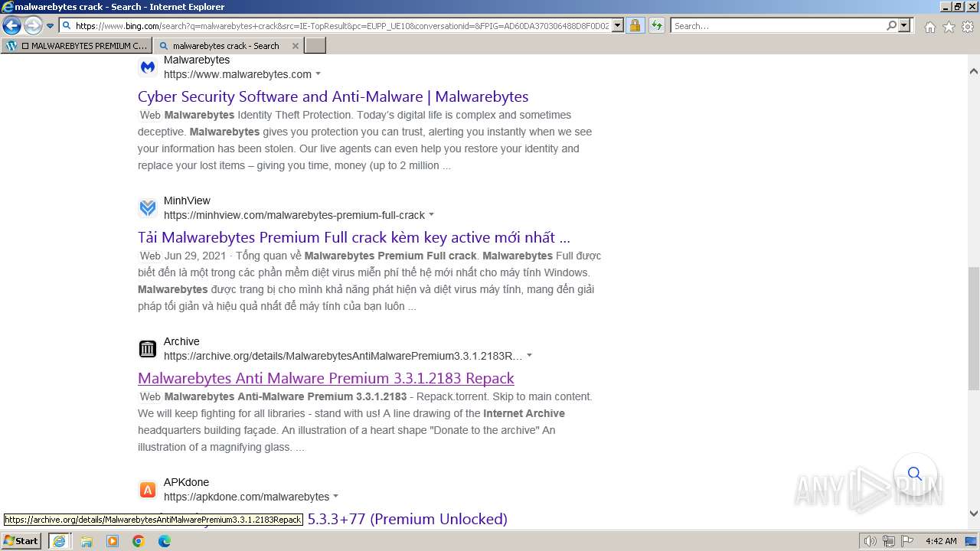This screenshot has width=980, height=551.
Task: Click the network tray icon
Action: pos(889,541)
